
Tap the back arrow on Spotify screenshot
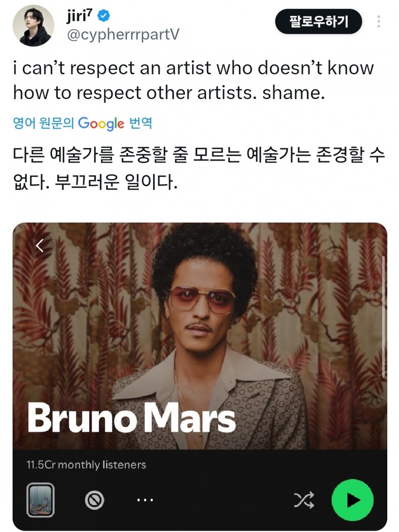(x=40, y=245)
